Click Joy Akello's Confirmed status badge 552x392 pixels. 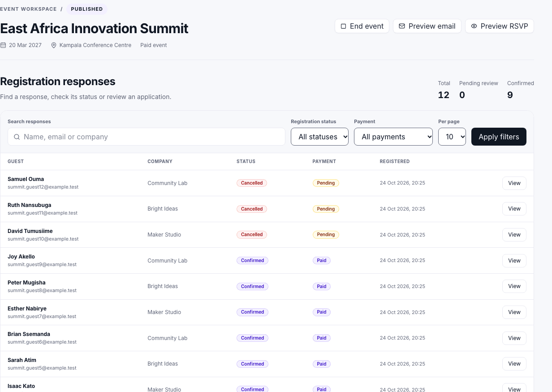coord(252,260)
